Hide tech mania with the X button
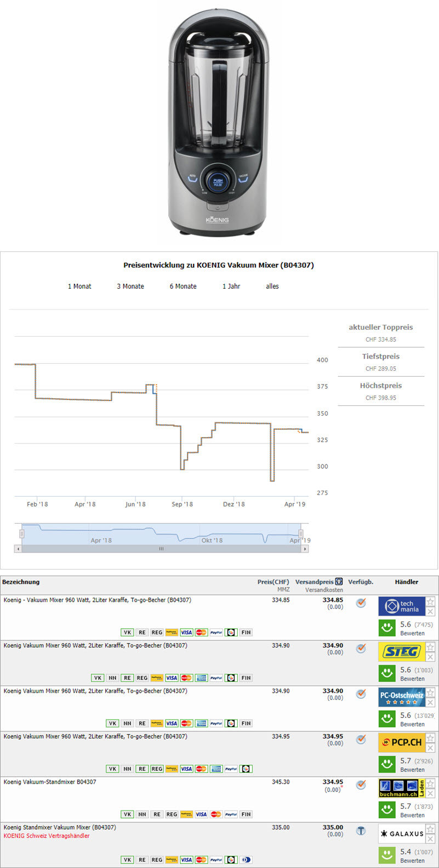 coord(430,612)
